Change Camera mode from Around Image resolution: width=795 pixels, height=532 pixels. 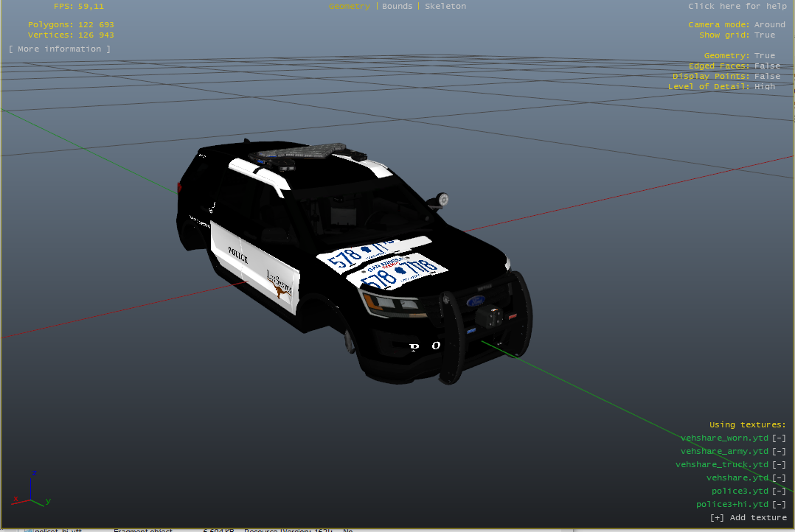click(770, 24)
